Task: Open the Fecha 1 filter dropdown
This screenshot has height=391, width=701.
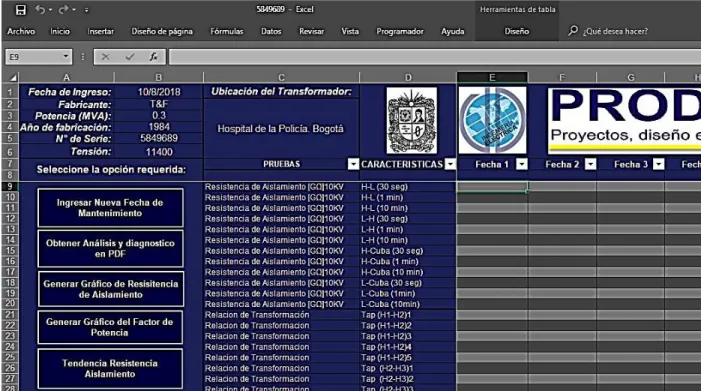Action: coord(522,164)
